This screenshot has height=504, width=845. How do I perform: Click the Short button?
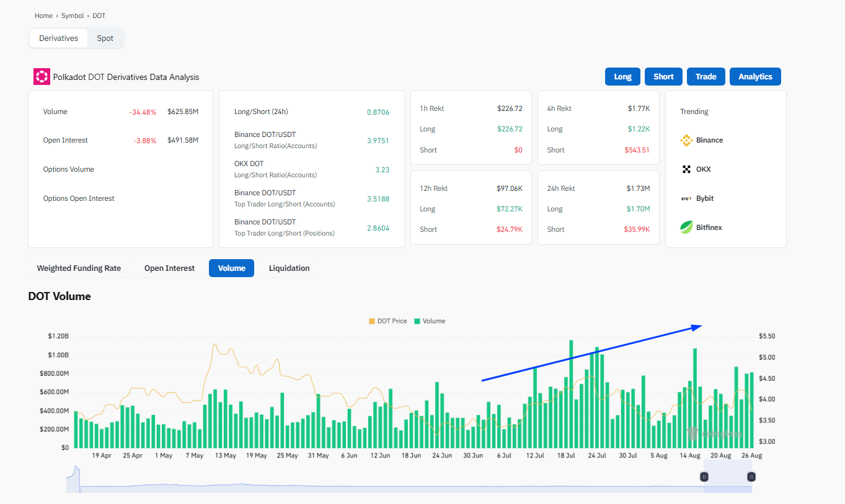(663, 76)
